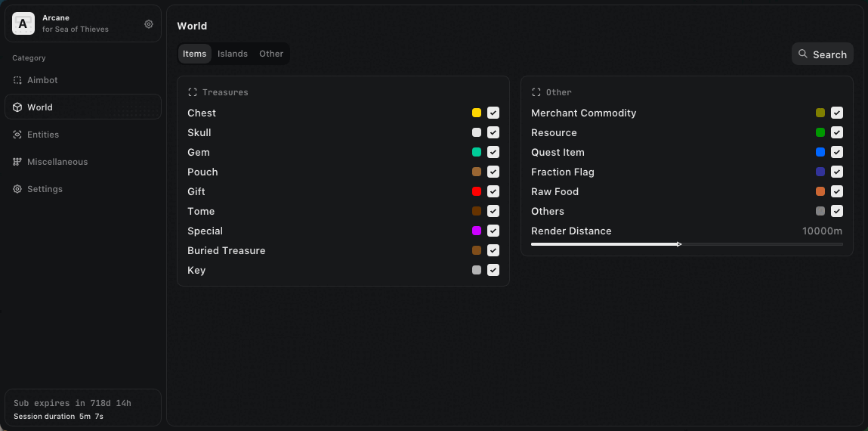Change the Gift red color swatch
Screen dimensions: 868x431
point(477,191)
